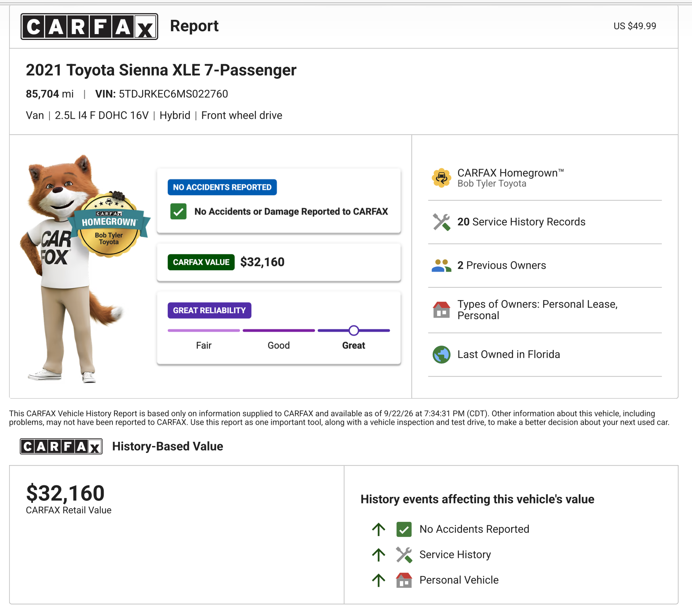Click the CARFAX logo in the header
Image resolution: width=692 pixels, height=616 pixels.
tap(89, 27)
